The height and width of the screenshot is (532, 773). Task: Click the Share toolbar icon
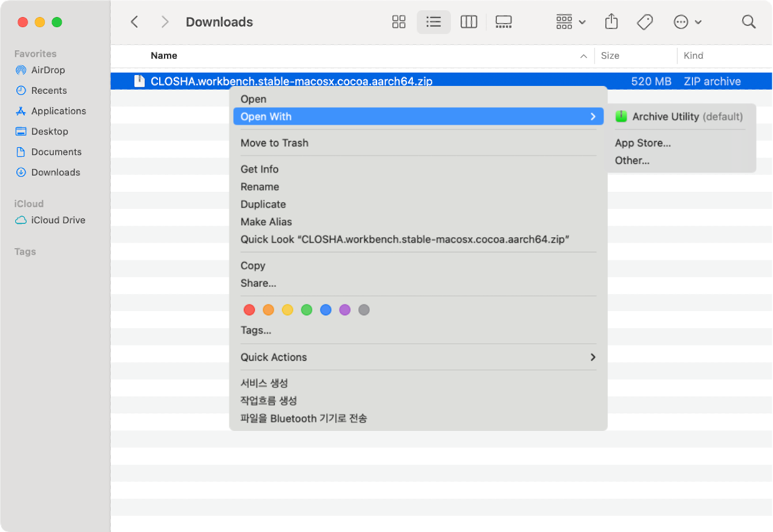pyautogui.click(x=612, y=22)
